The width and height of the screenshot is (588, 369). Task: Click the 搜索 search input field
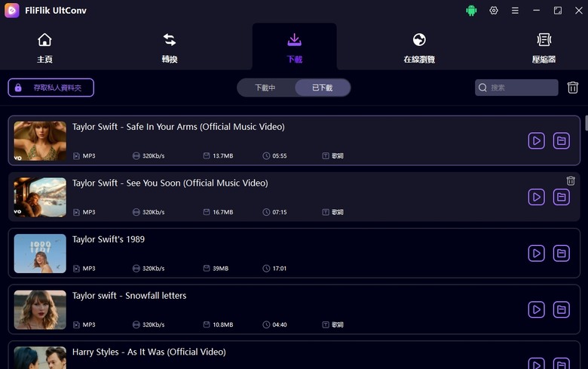click(516, 88)
